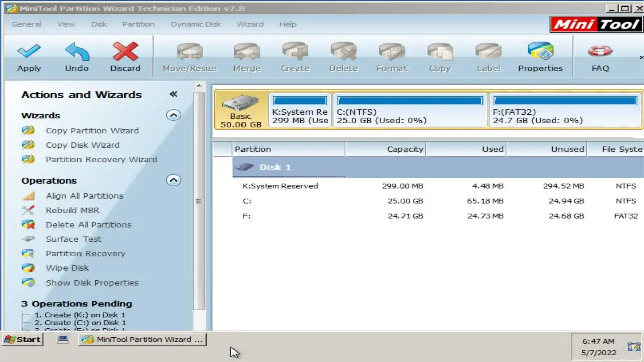Click the Partition Recovery Wizard icon
This screenshot has height=362, width=644.
28,159
